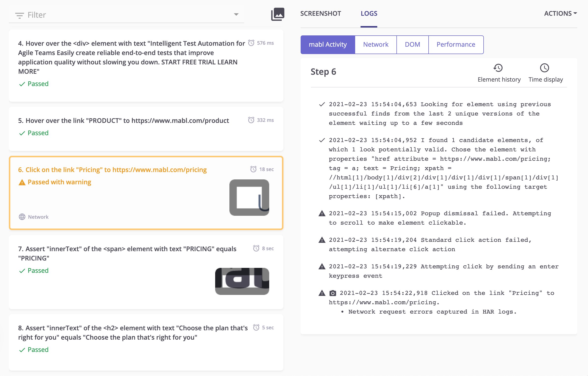Image resolution: width=588 pixels, height=376 pixels.
Task: Click the Network globe icon in step 6
Action: tap(22, 217)
